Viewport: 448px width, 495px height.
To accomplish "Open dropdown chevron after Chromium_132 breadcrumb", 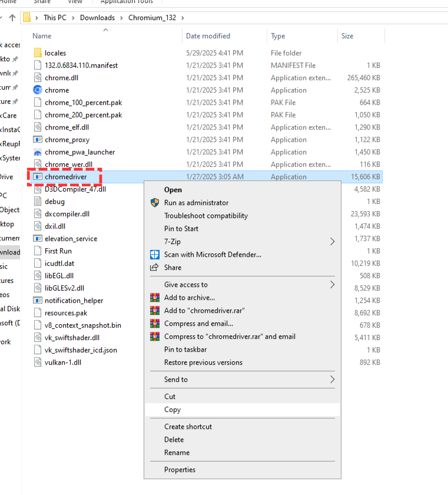I will (x=183, y=18).
